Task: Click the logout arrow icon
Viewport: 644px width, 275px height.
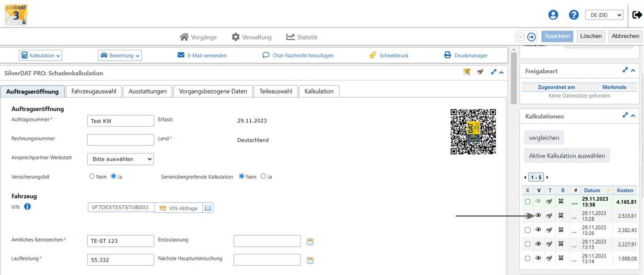Action: (637, 15)
